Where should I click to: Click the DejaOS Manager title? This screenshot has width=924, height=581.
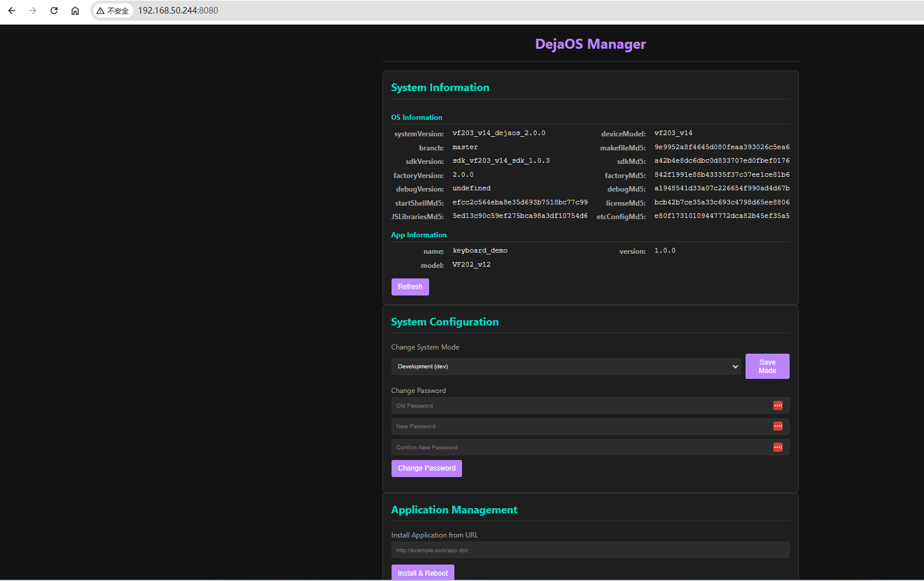(591, 44)
